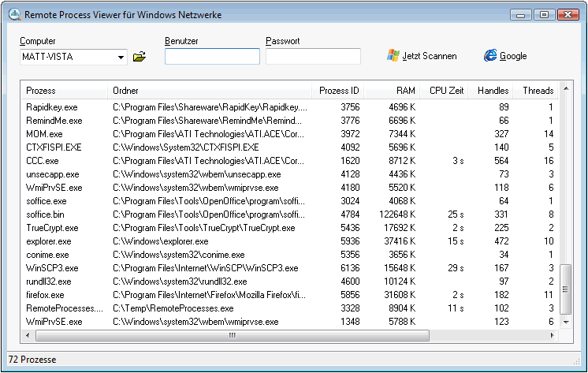This screenshot has height=373, width=588.
Task: Sort by the Threads column header
Action: (536, 91)
